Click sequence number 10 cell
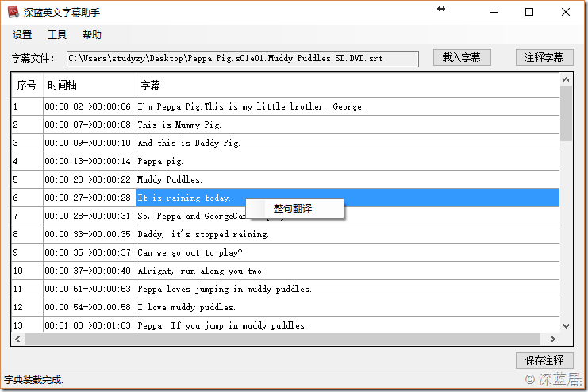Image resolution: width=588 pixels, height=392 pixels. [27, 271]
